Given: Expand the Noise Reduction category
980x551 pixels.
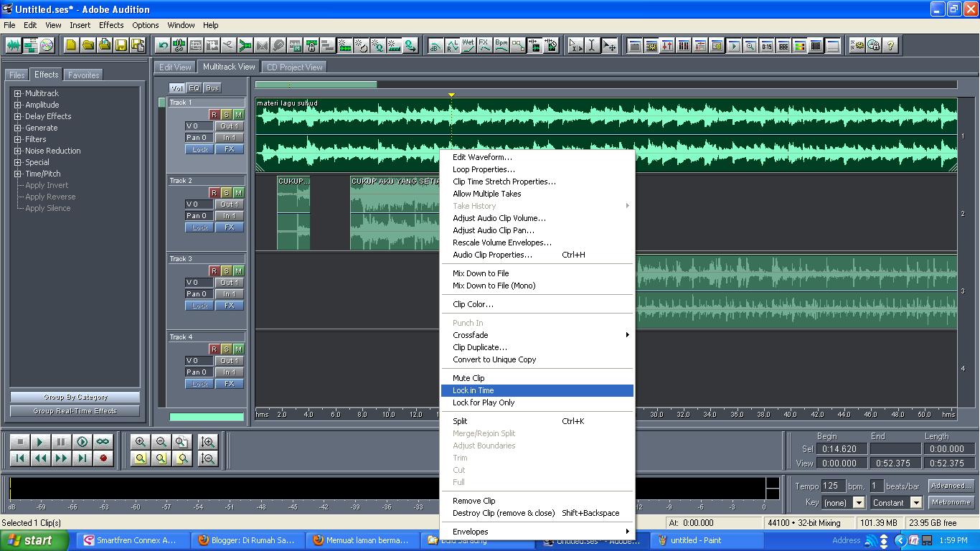Looking at the screenshot, I should [x=18, y=151].
